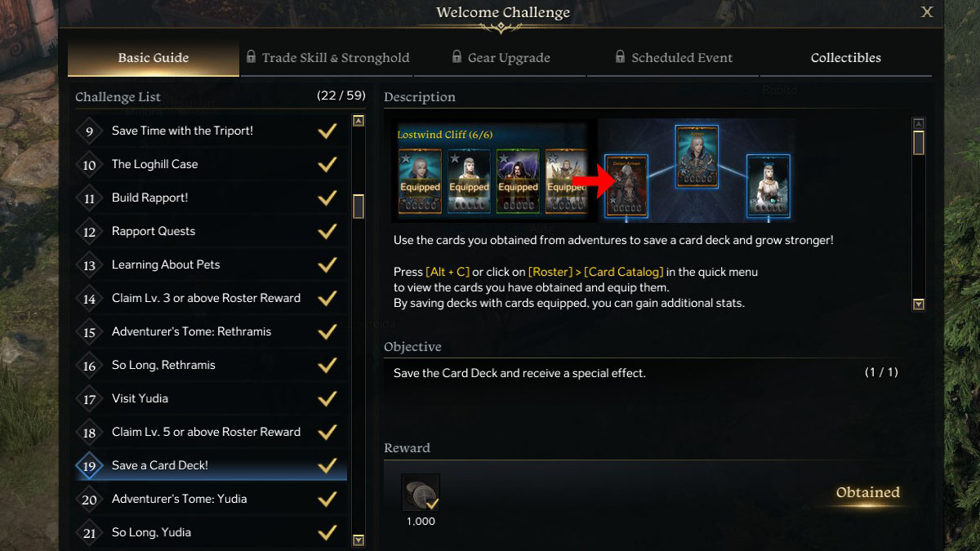Switch to the Basic Guide tab

coord(153,57)
